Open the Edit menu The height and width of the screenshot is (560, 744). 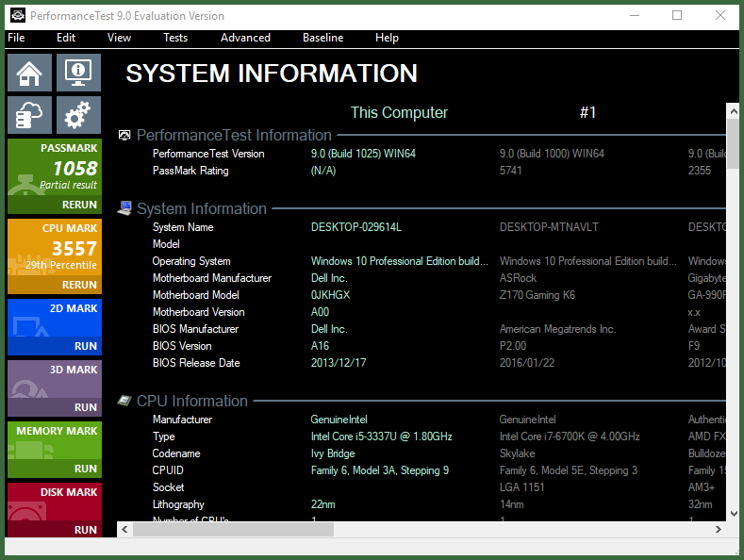(x=66, y=38)
